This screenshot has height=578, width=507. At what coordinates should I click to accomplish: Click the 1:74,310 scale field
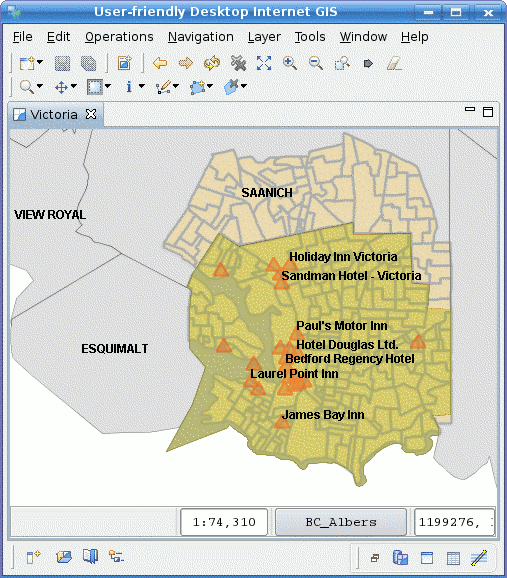tap(224, 522)
